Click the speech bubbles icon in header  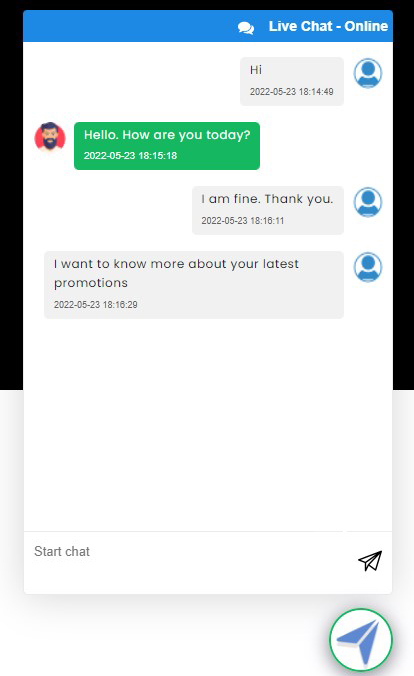tap(246, 28)
